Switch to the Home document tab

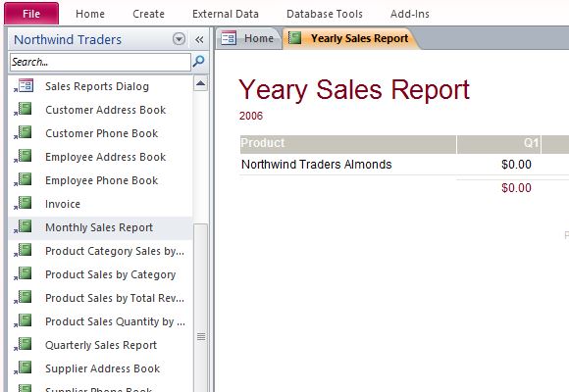tap(249, 38)
